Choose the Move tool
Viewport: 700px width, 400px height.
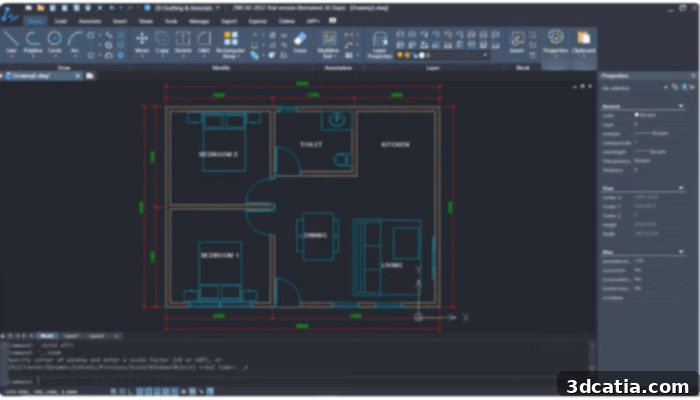pyautogui.click(x=142, y=42)
